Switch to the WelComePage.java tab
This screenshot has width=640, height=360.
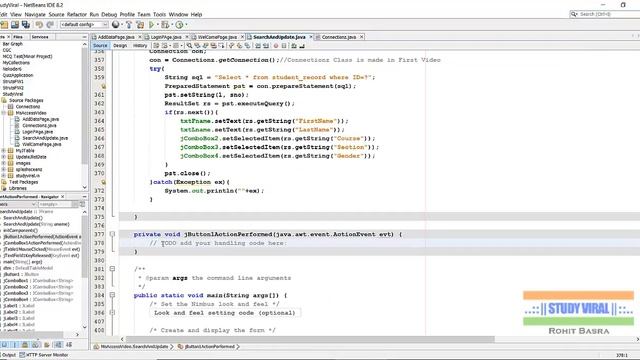click(217, 37)
